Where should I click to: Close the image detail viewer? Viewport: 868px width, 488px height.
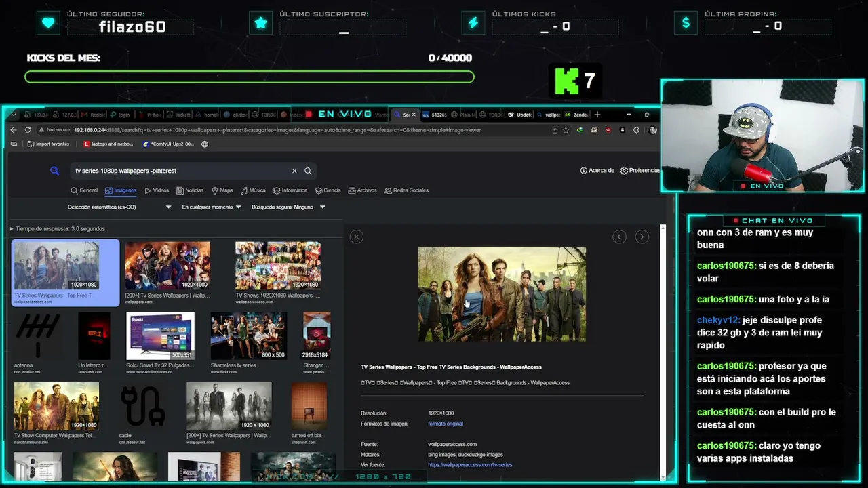(357, 237)
